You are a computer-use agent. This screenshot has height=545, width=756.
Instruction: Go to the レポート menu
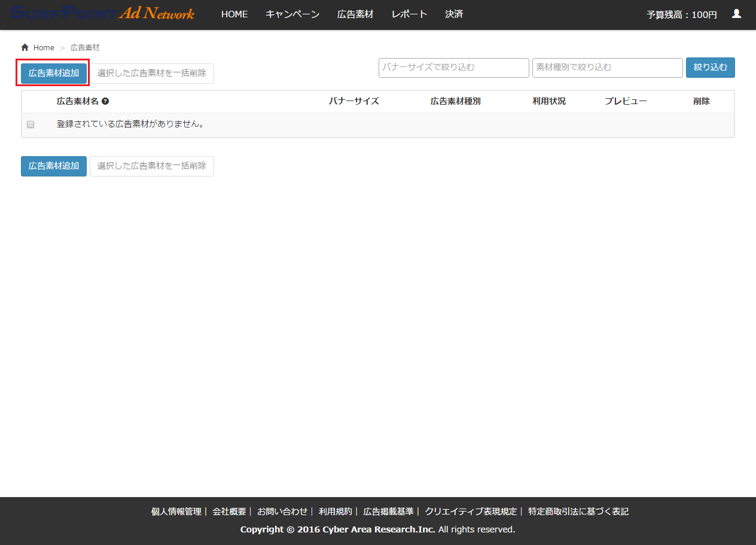pos(409,14)
